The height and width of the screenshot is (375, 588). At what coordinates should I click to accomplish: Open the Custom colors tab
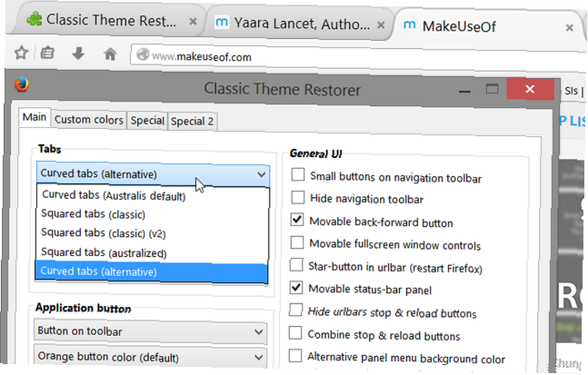(x=89, y=120)
